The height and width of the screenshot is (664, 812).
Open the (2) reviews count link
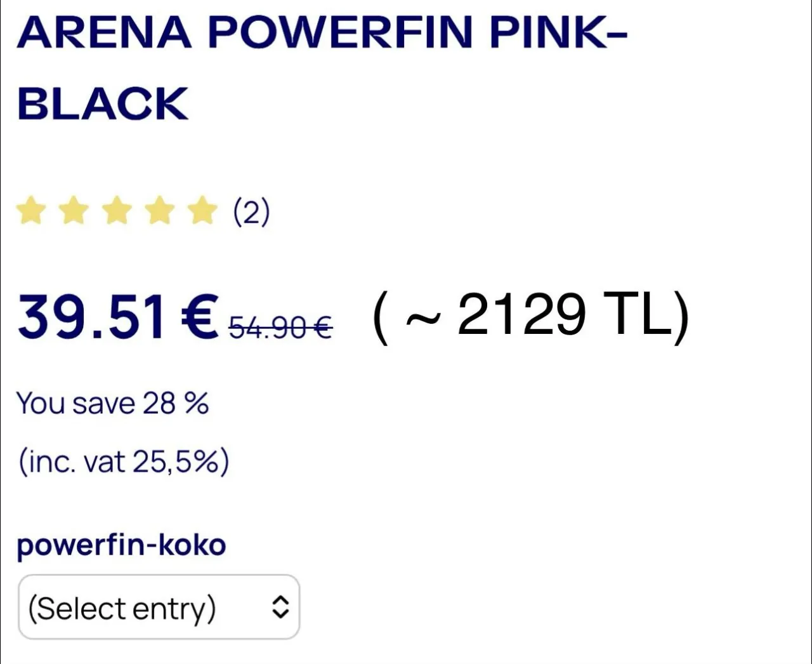coord(252,212)
